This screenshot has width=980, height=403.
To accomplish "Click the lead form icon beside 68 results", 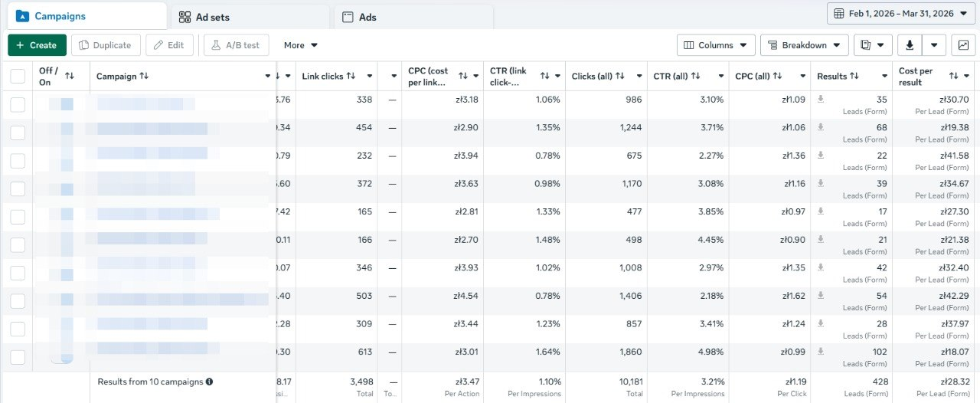I will [821, 127].
